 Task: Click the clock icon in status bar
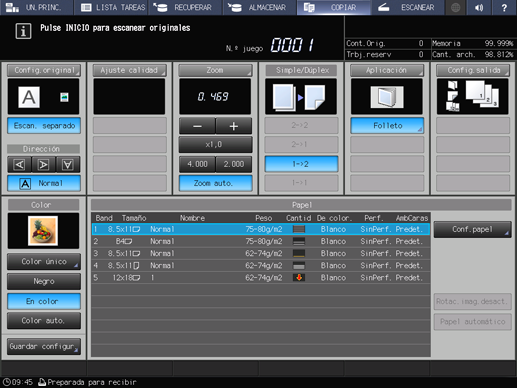tap(7, 382)
